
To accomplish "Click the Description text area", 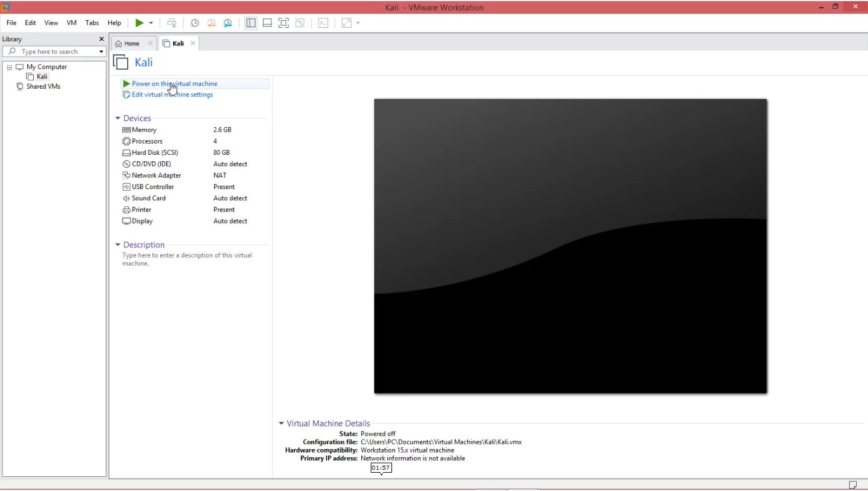I will pyautogui.click(x=187, y=259).
